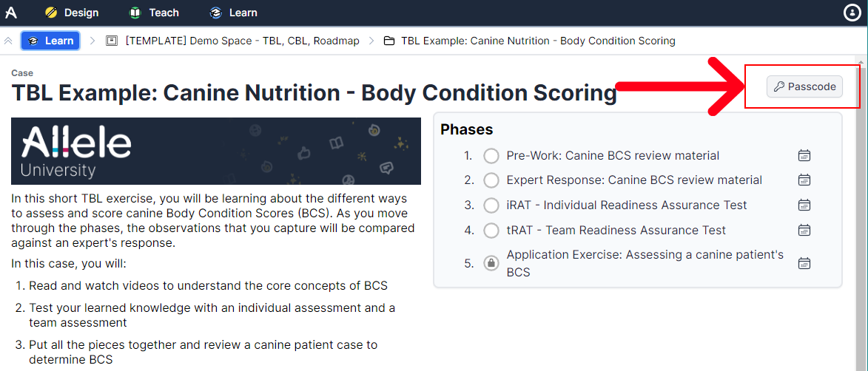Image resolution: width=868 pixels, height=371 pixels.
Task: Collapse the breadcrumb bar with double chevron
Action: pyautogui.click(x=8, y=41)
